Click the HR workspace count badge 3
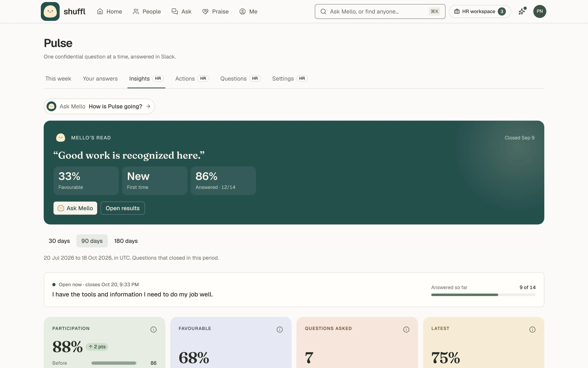This screenshot has width=588, height=368. [502, 11]
